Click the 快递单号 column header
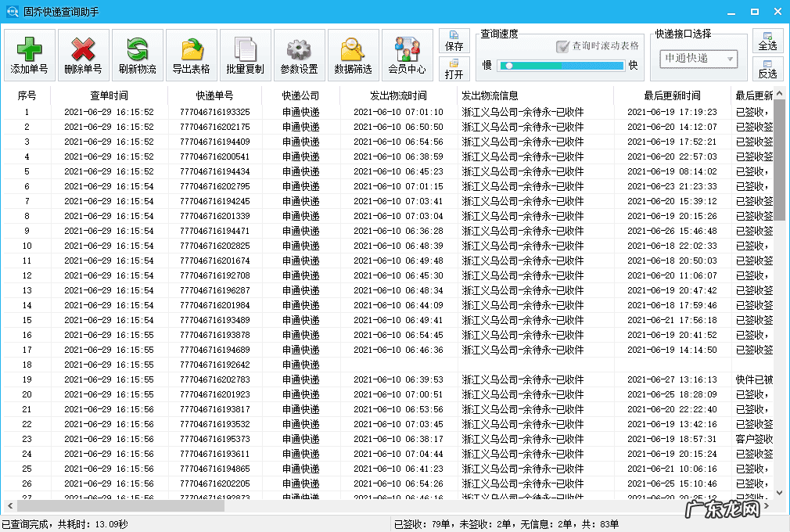790x532 pixels. click(x=224, y=95)
